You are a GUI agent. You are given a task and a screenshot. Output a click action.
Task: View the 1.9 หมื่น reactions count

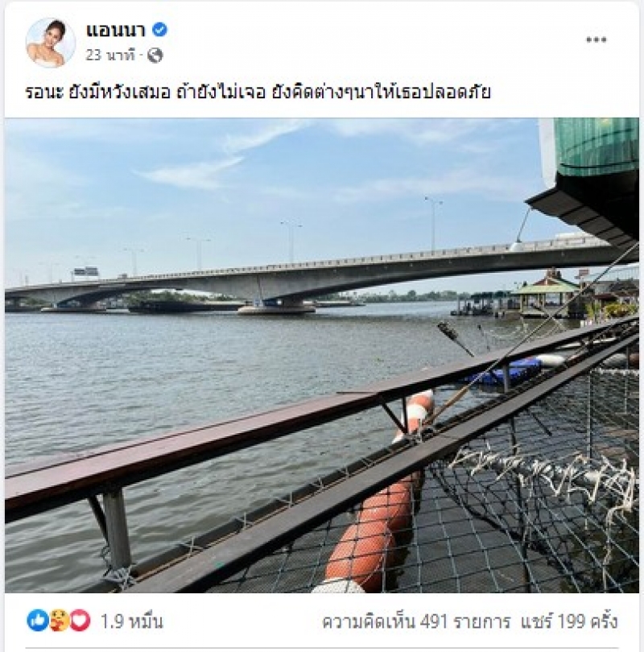tap(131, 621)
